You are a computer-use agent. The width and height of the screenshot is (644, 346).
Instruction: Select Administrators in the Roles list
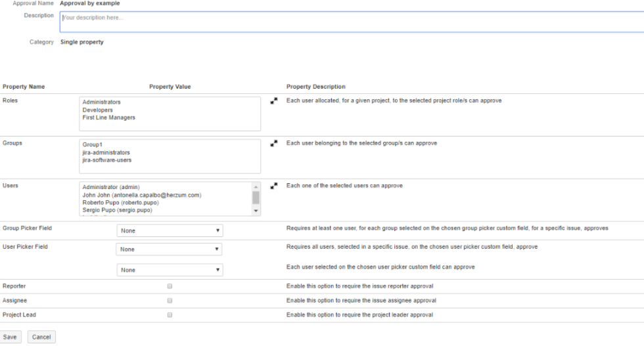pos(102,102)
